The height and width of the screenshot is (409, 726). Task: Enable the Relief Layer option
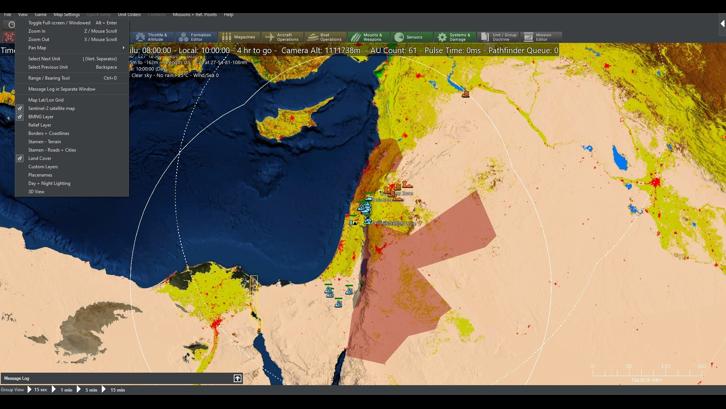click(72, 125)
